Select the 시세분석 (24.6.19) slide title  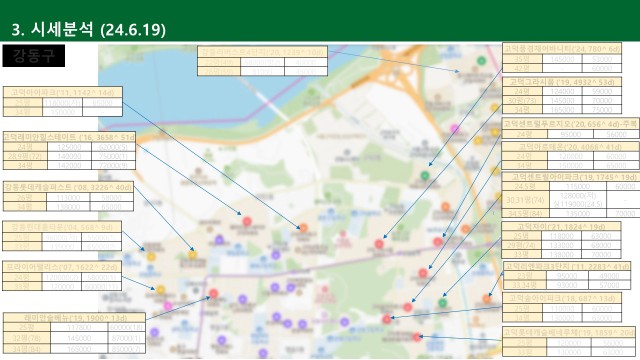(x=89, y=29)
